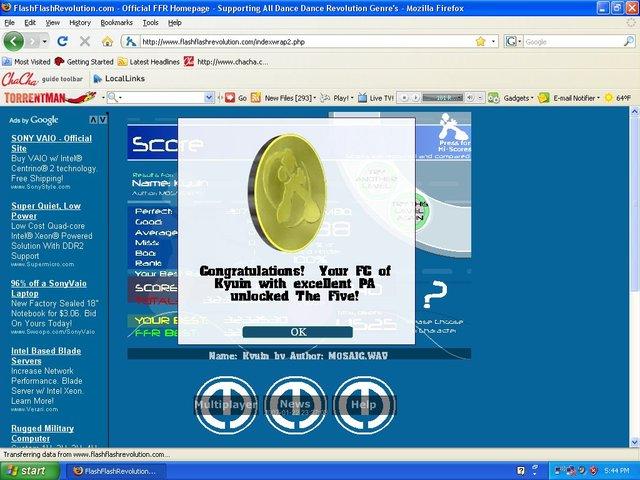Open SONY VAIO - Official Site ad link
This screenshot has height=480, width=640.
pos(51,143)
